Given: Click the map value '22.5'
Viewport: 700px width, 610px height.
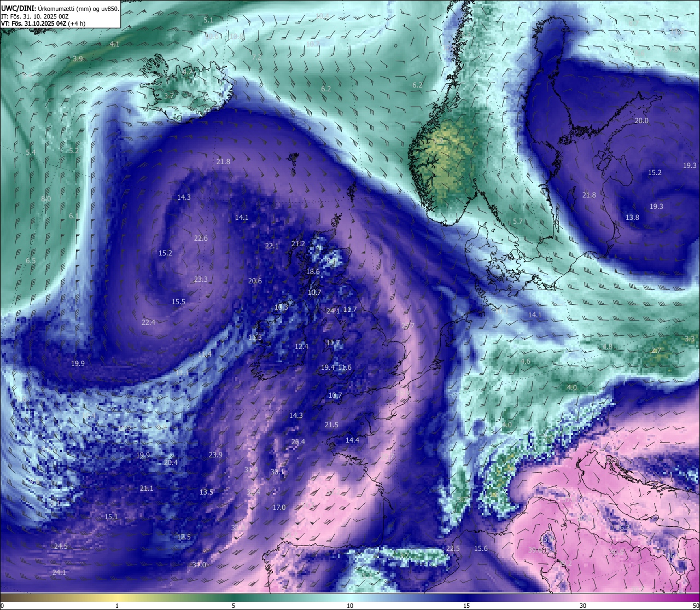Looking at the screenshot, I should coord(453,548).
